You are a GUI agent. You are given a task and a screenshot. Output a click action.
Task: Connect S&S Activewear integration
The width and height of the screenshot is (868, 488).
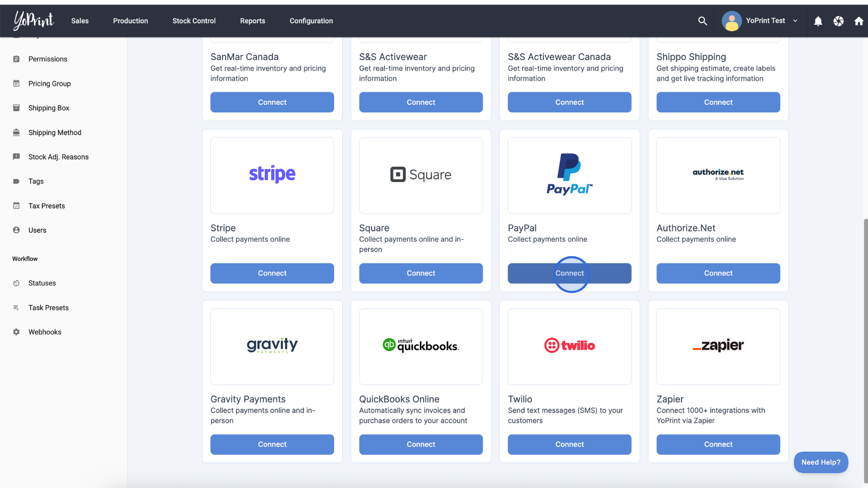tap(421, 102)
